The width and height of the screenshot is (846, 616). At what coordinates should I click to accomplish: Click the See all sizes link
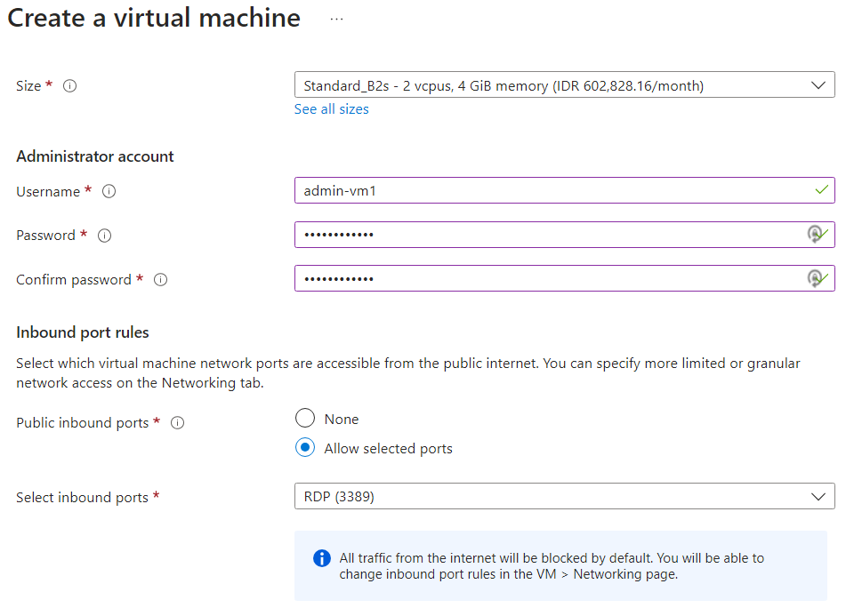click(x=331, y=108)
